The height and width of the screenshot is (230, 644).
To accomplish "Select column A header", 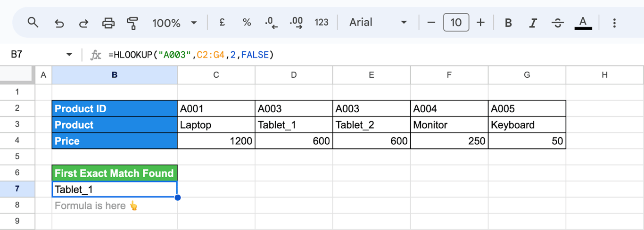I will [43, 74].
